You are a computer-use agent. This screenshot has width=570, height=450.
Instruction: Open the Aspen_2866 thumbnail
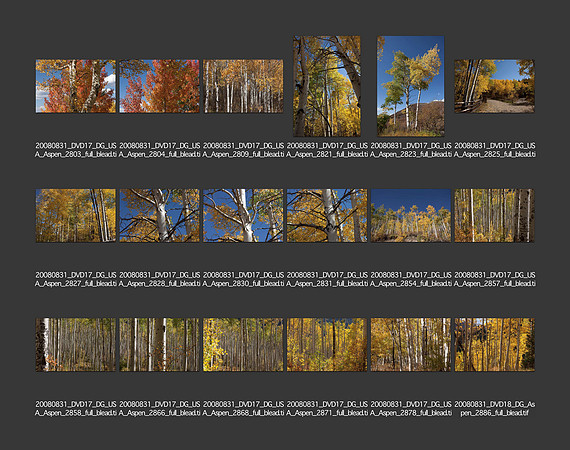[x=159, y=345]
